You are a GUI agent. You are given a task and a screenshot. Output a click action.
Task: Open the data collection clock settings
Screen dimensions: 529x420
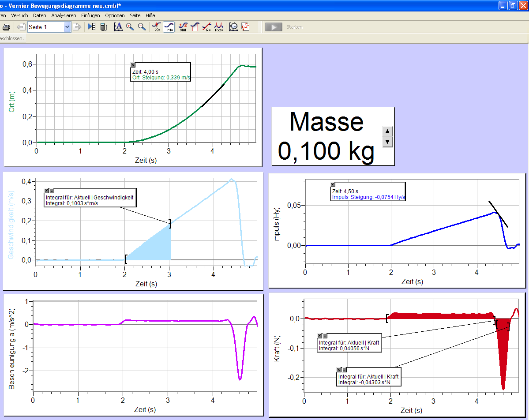point(234,27)
